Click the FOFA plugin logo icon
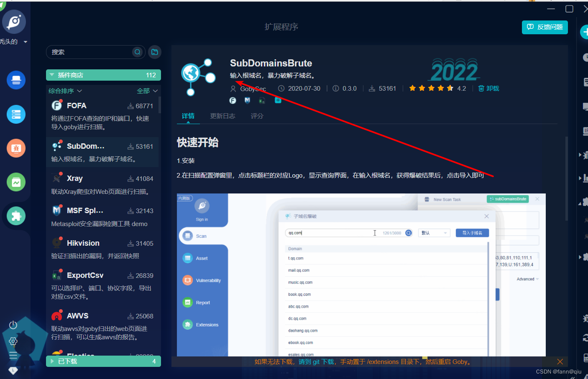 (56, 105)
